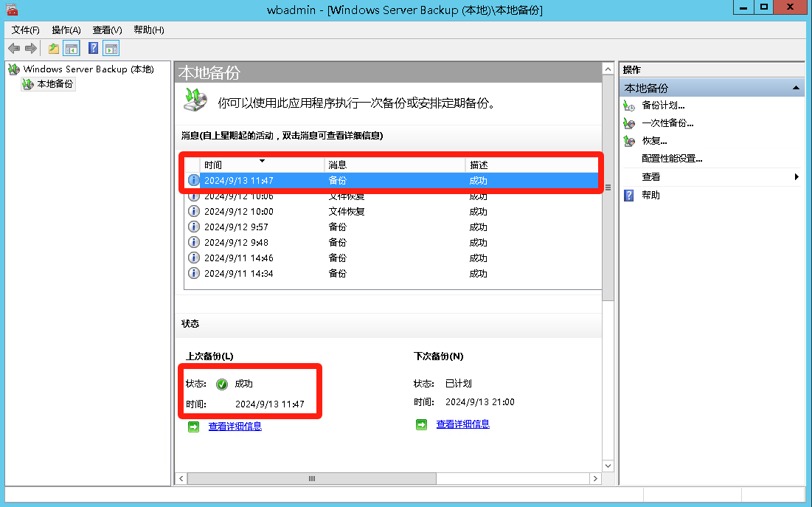Open 查看详细信息 under 上次备份
This screenshot has width=812, height=507.
coord(235,427)
